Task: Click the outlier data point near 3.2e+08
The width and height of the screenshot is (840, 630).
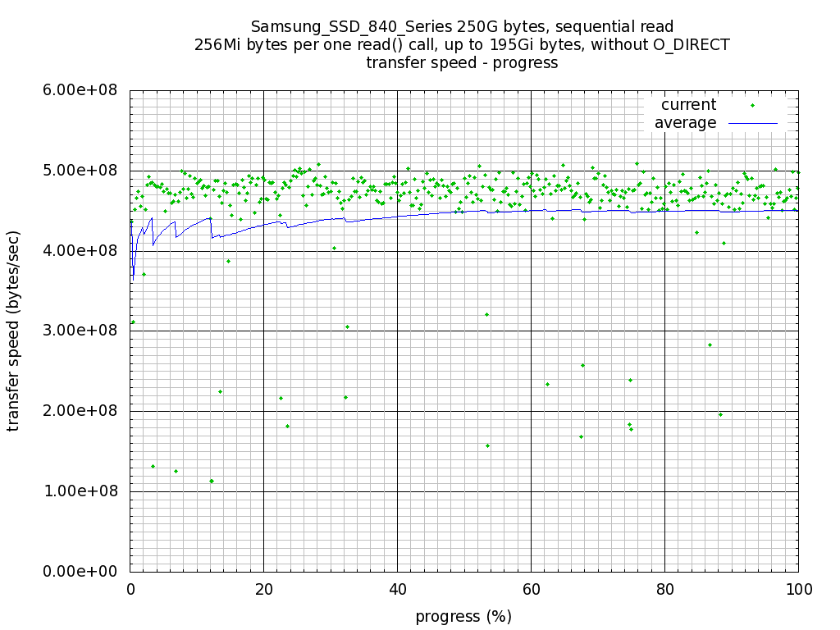Action: [x=486, y=314]
